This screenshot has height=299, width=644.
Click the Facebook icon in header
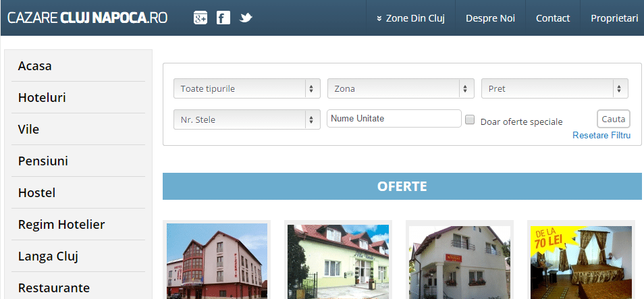[x=223, y=18]
